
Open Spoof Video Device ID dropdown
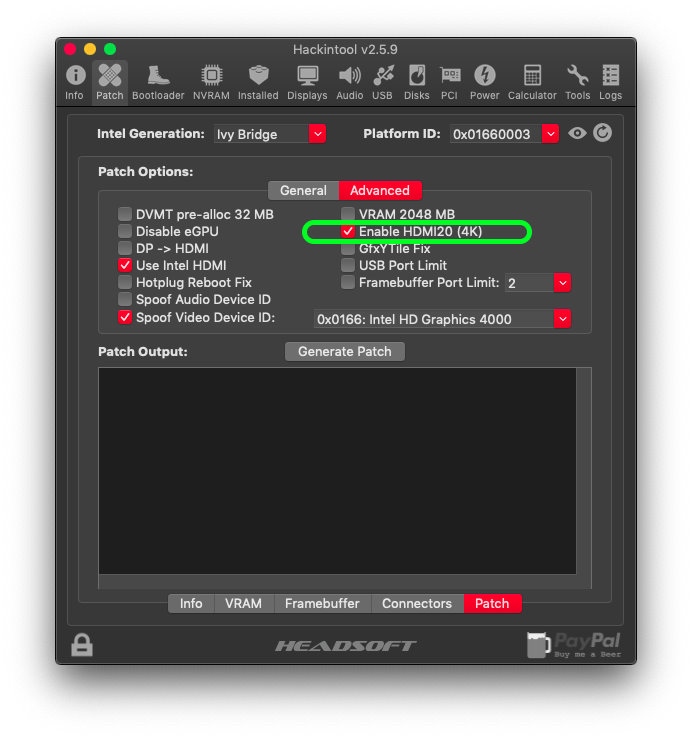(x=563, y=319)
